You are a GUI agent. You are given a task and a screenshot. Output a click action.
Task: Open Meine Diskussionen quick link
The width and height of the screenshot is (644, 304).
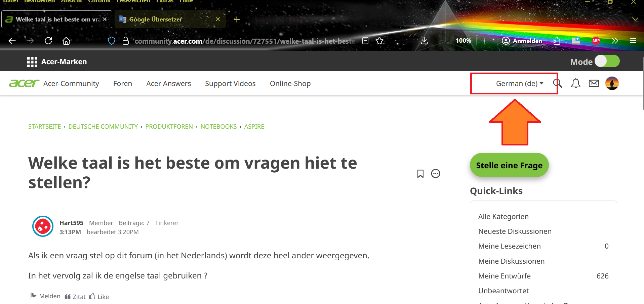(512, 261)
